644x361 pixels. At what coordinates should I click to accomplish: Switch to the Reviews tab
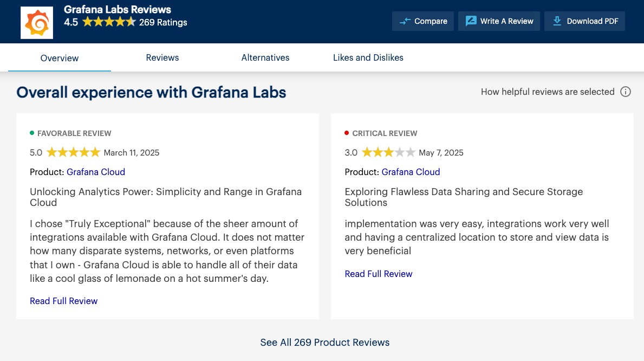(162, 57)
